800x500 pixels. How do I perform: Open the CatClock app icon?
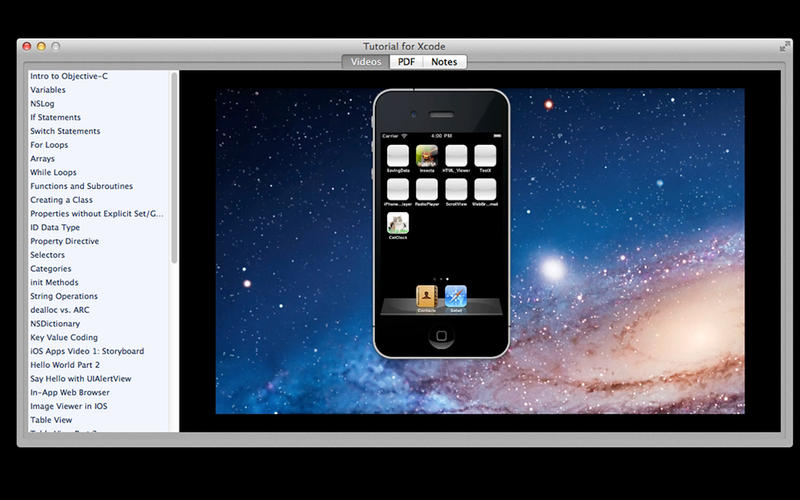[x=398, y=222]
